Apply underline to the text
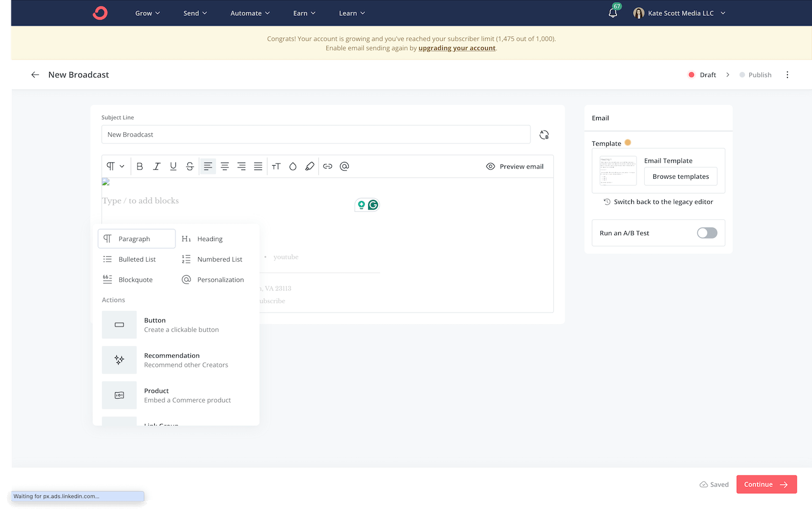This screenshot has height=514, width=812. click(173, 166)
